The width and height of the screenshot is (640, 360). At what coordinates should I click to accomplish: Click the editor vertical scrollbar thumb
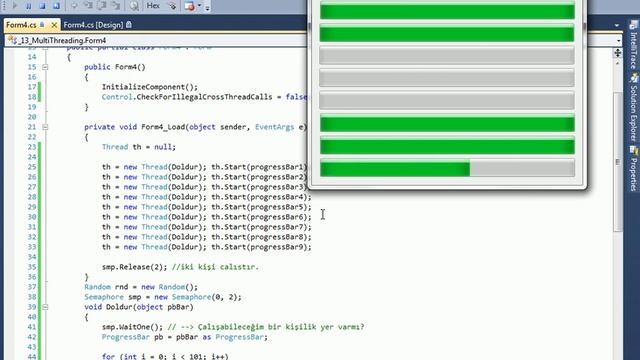(618, 162)
